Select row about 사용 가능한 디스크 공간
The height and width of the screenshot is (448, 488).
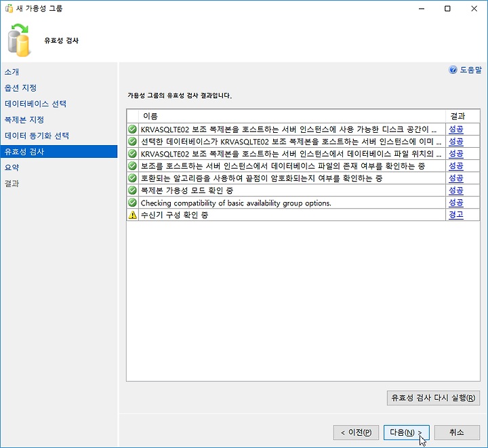pyautogui.click(x=289, y=129)
